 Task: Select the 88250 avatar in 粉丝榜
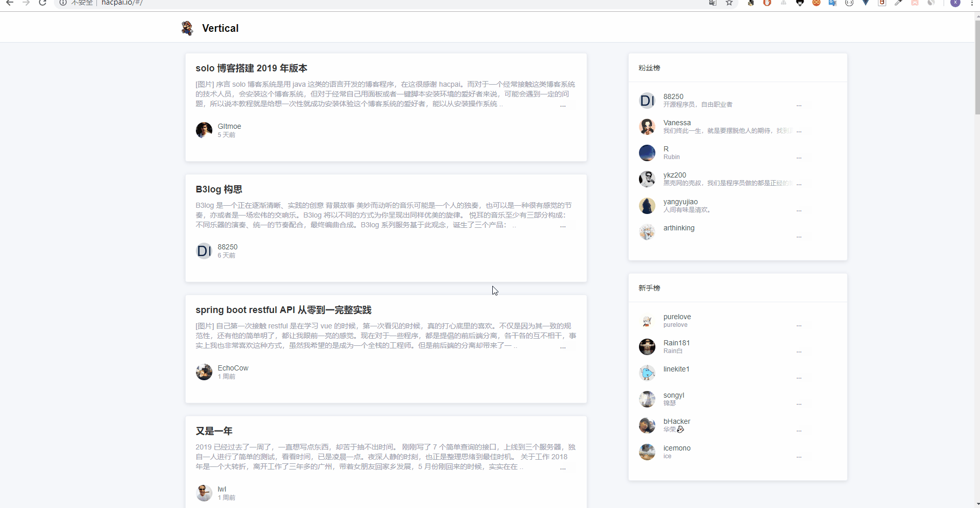coord(647,101)
